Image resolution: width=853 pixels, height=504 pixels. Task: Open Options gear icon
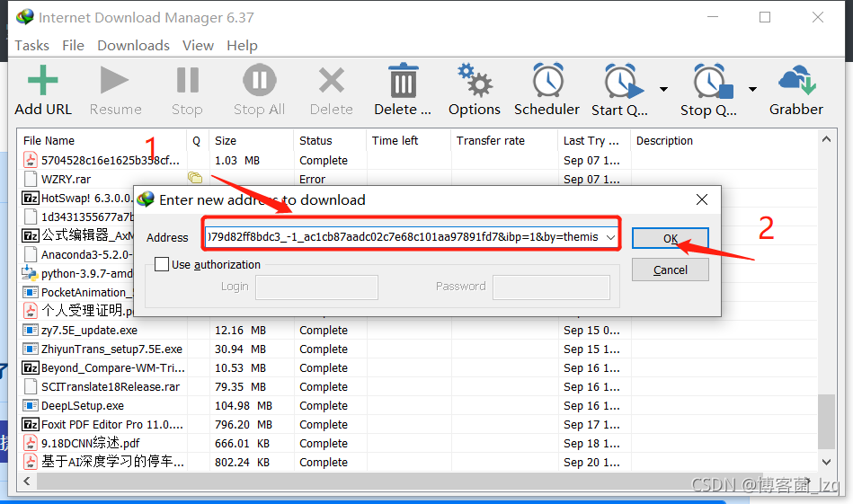(475, 80)
